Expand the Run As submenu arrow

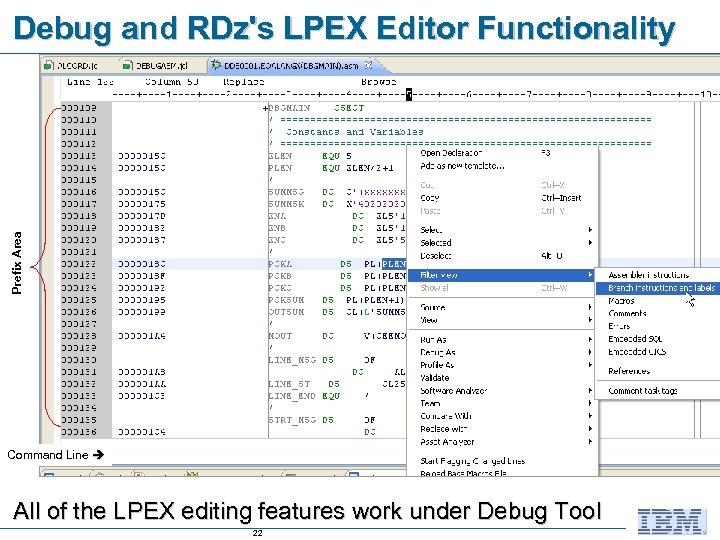(590, 340)
